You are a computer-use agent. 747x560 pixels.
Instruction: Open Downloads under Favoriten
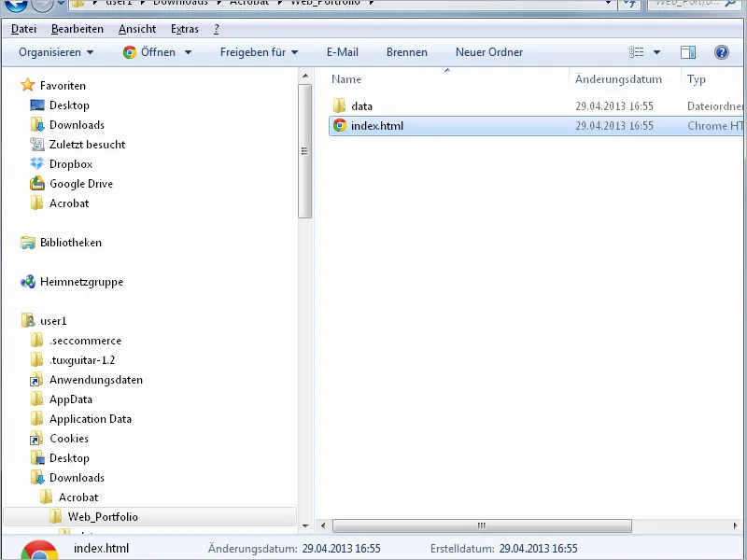[77, 125]
